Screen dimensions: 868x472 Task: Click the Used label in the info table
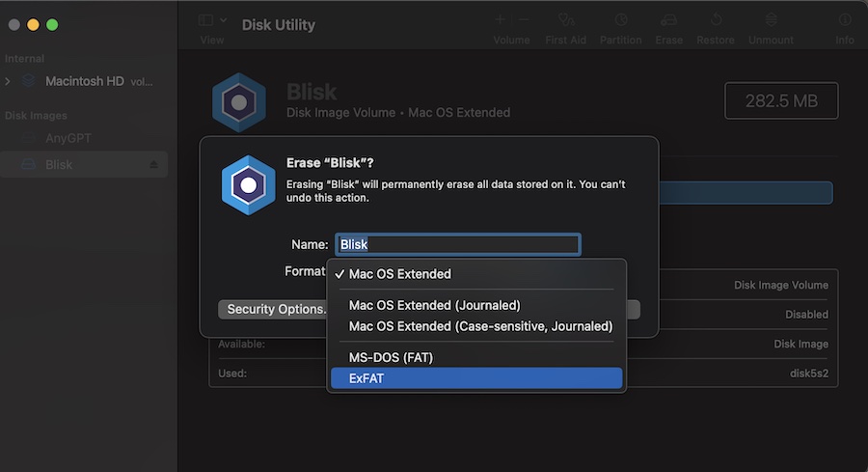pos(232,374)
